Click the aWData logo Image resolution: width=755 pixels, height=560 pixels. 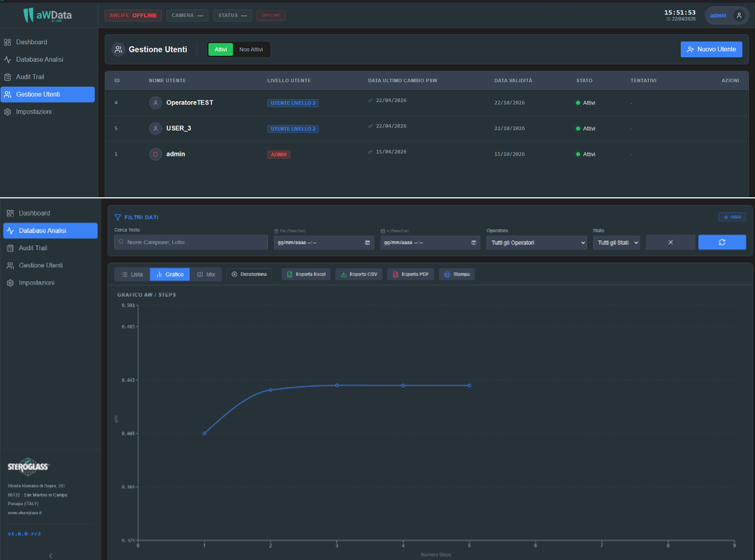click(x=48, y=15)
